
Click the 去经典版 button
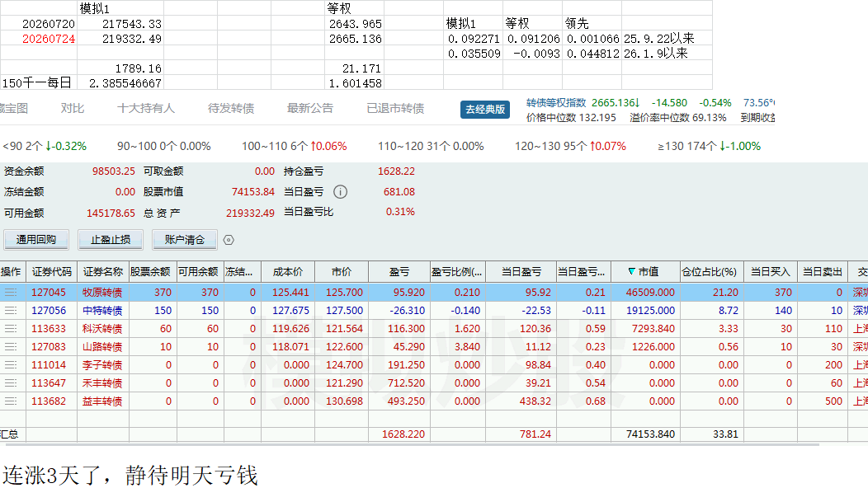[x=485, y=109]
